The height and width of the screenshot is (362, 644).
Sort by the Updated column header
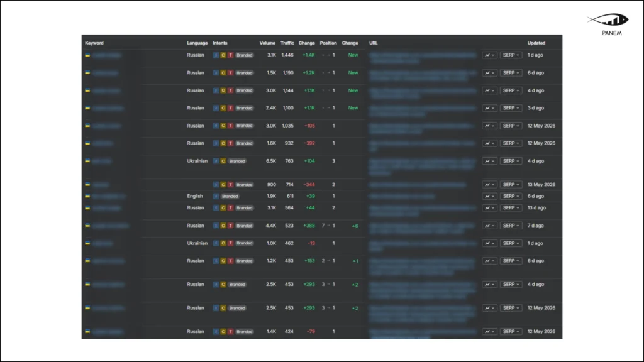point(536,43)
